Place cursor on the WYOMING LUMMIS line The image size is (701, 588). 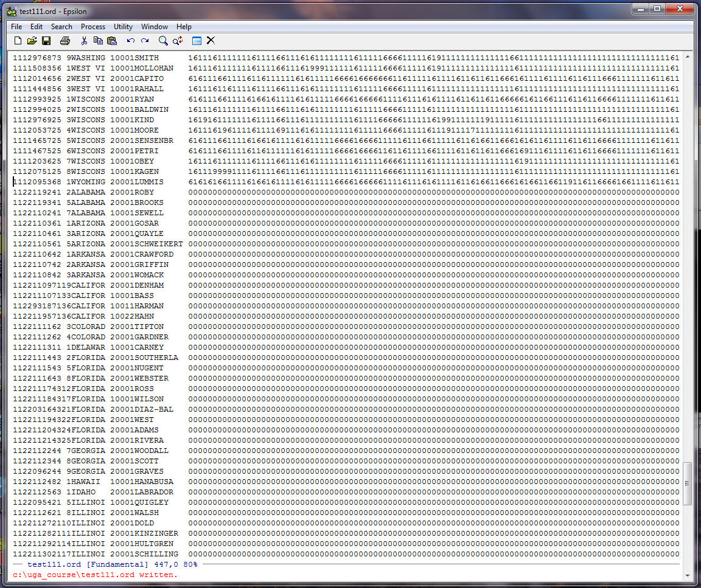coord(91,182)
